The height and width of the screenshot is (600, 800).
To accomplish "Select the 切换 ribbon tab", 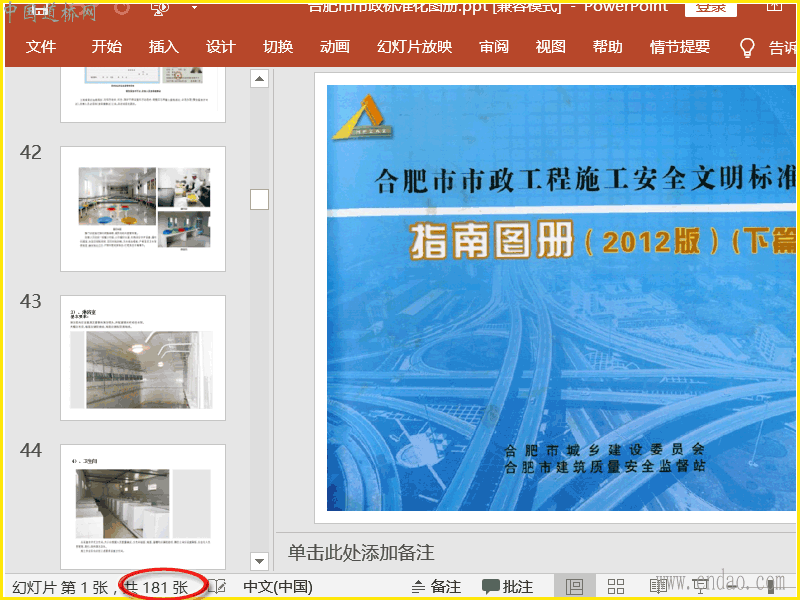I will pos(278,47).
